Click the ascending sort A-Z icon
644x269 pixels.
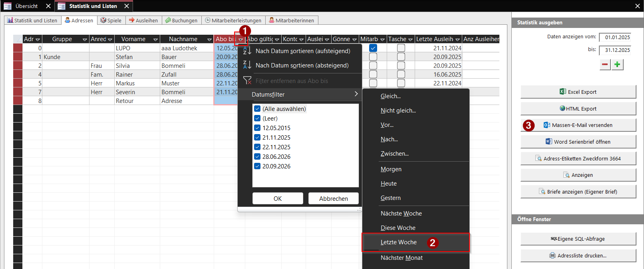pyautogui.click(x=247, y=51)
